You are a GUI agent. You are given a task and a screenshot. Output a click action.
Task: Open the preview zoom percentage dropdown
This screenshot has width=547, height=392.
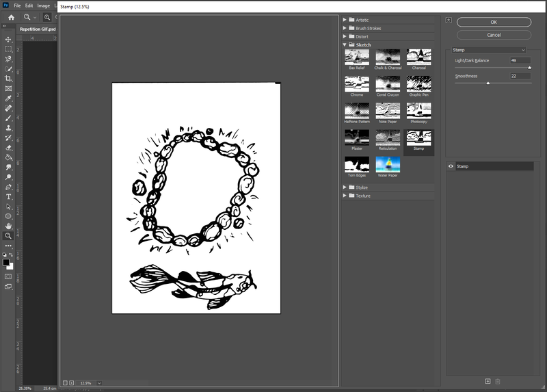(100, 382)
